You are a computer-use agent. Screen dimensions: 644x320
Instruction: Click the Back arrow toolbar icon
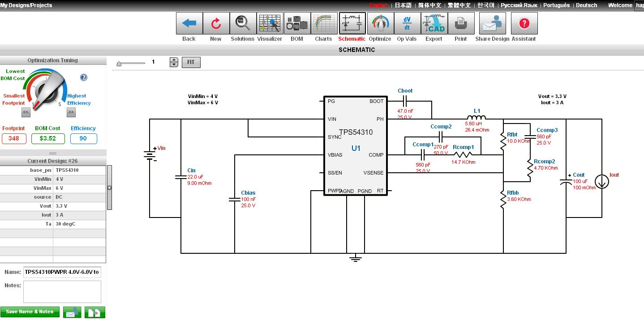tap(189, 23)
